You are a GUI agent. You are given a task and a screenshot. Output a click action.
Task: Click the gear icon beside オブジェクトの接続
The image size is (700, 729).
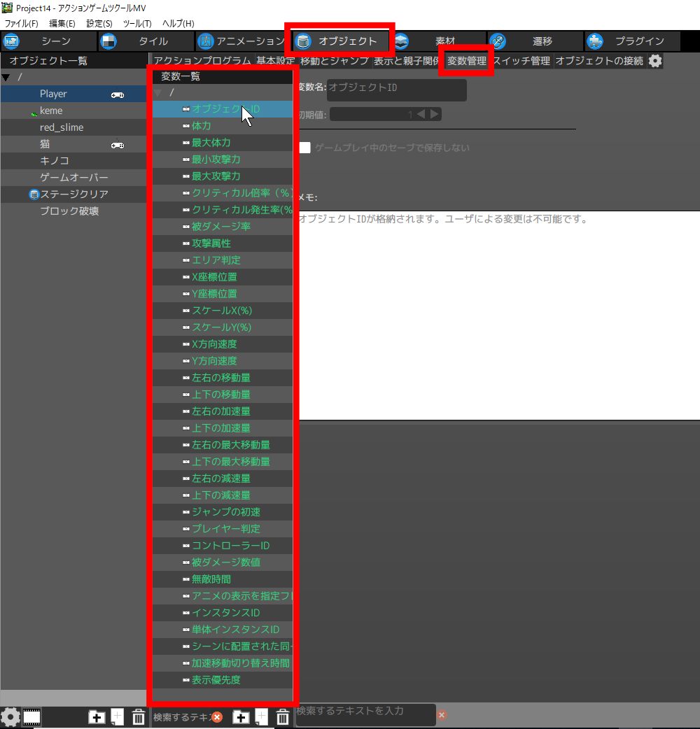(654, 61)
